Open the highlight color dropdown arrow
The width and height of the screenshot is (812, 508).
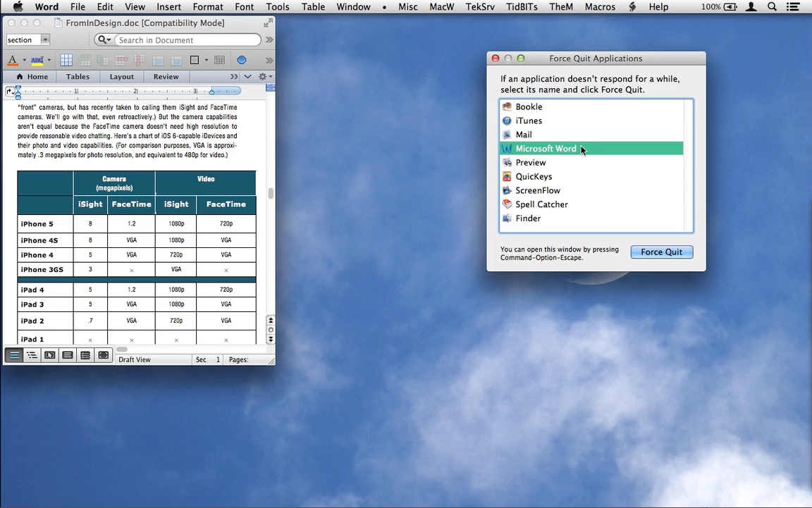49,60
